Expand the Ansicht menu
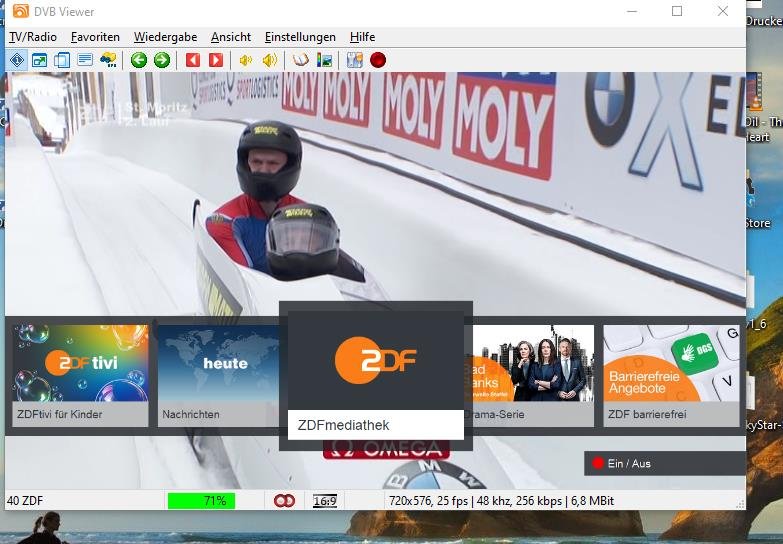Screen dimensions: 783x544 point(231,37)
